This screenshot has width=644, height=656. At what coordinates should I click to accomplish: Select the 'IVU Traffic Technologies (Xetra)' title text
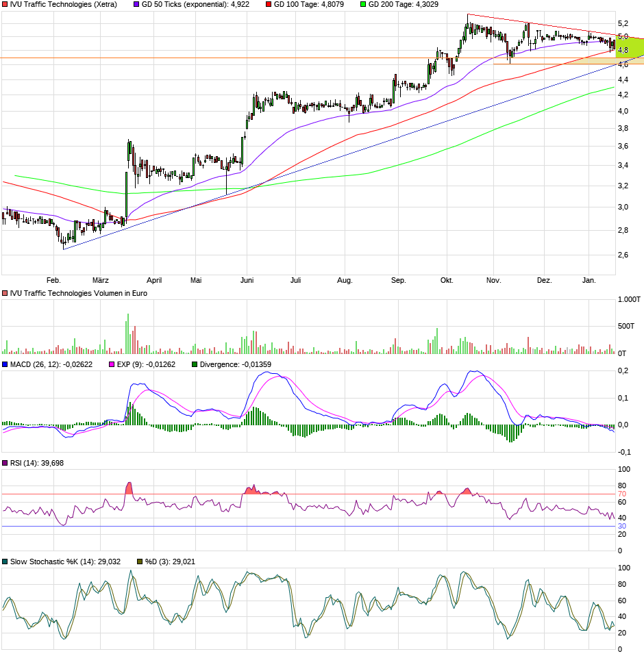click(64, 5)
